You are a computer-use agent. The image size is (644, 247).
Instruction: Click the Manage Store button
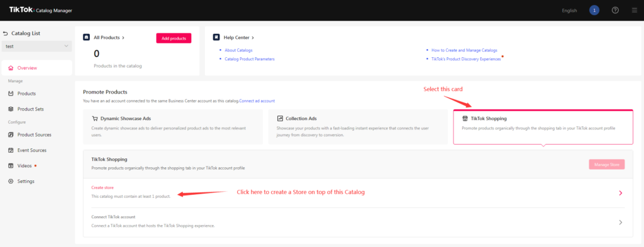607,165
